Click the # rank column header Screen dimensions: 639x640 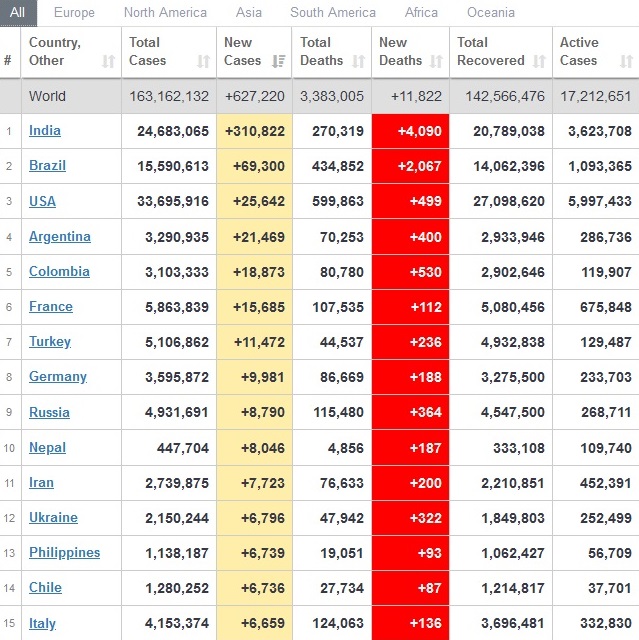coord(8,61)
